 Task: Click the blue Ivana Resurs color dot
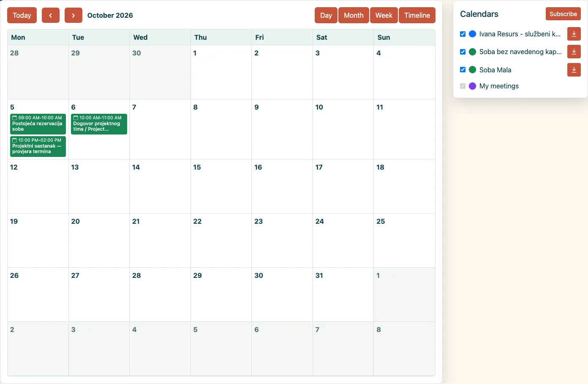(473, 34)
